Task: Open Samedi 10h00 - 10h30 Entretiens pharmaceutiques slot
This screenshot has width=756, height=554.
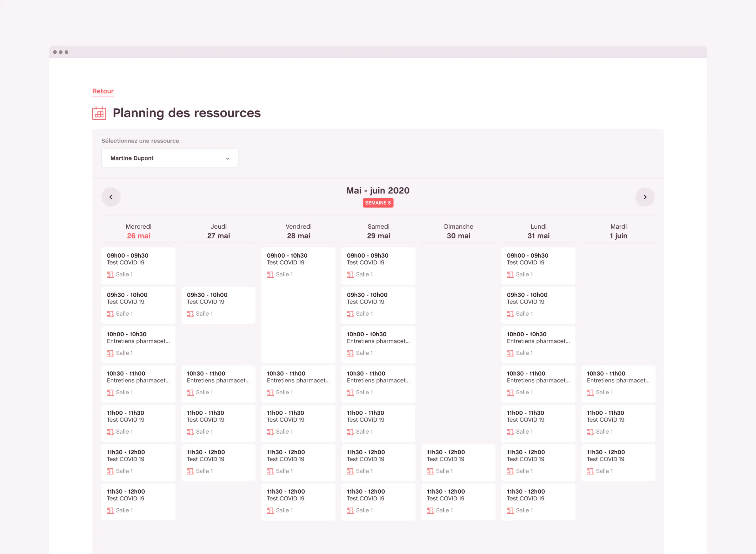Action: tap(378, 344)
